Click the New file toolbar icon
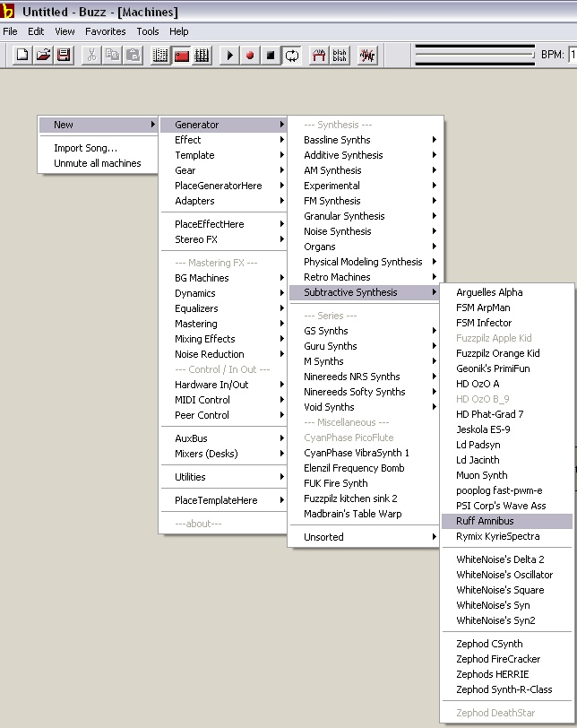The width and height of the screenshot is (577, 728). click(x=22, y=56)
